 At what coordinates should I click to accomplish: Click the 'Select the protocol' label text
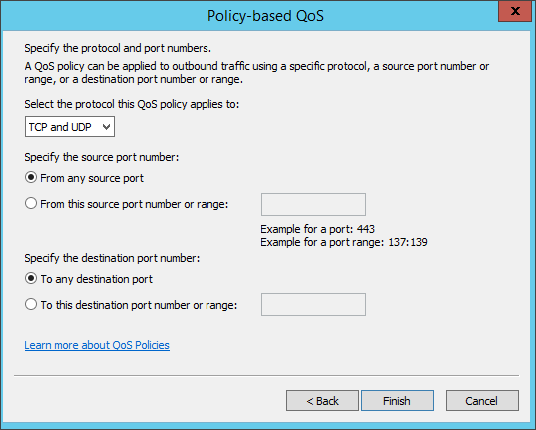132,104
